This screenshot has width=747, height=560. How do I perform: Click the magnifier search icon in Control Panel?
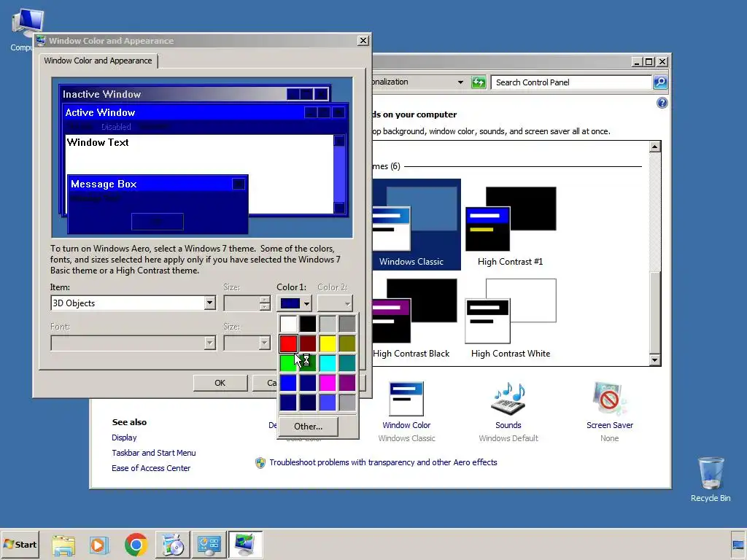click(x=660, y=82)
